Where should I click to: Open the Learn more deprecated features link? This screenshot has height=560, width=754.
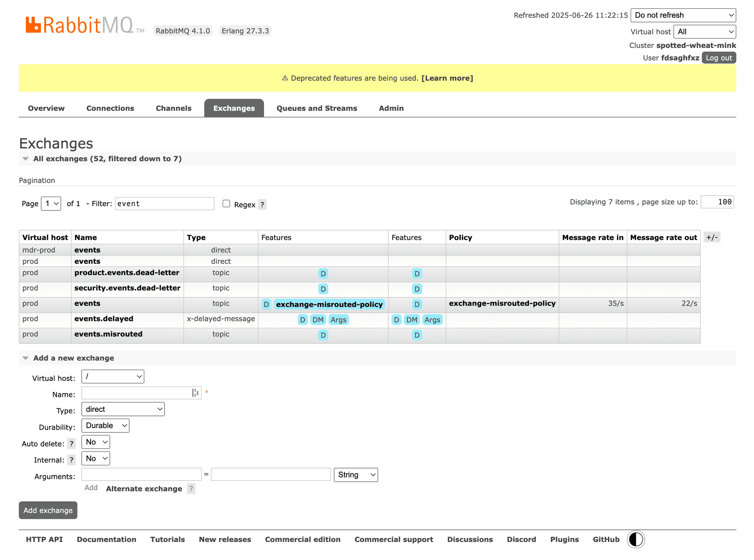click(x=447, y=78)
